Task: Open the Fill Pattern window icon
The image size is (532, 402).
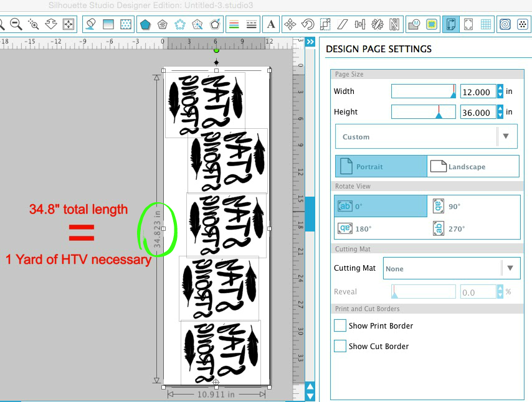Action: coord(126,24)
